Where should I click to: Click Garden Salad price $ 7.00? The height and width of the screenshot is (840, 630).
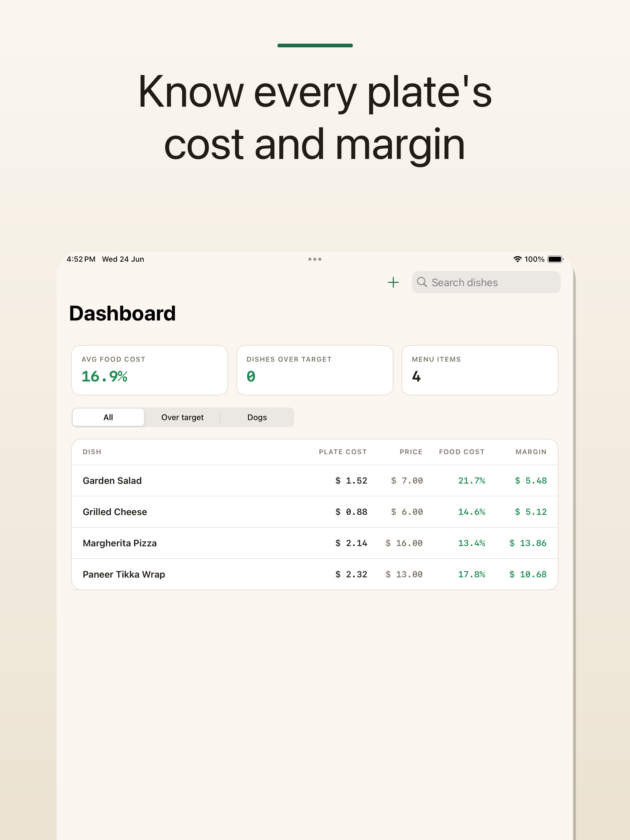407,481
